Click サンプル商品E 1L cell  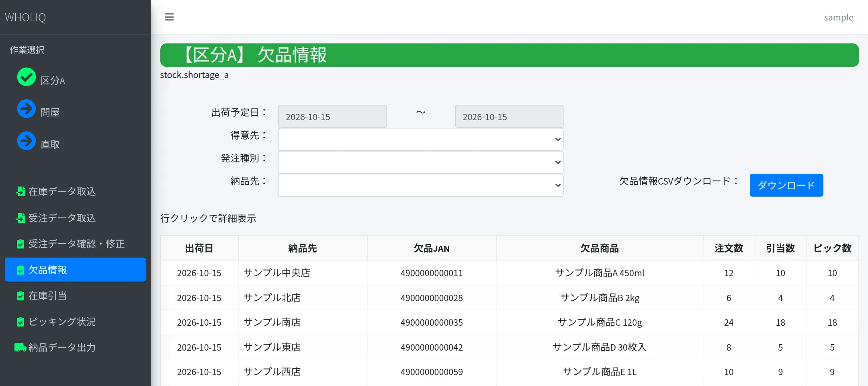[600, 372]
